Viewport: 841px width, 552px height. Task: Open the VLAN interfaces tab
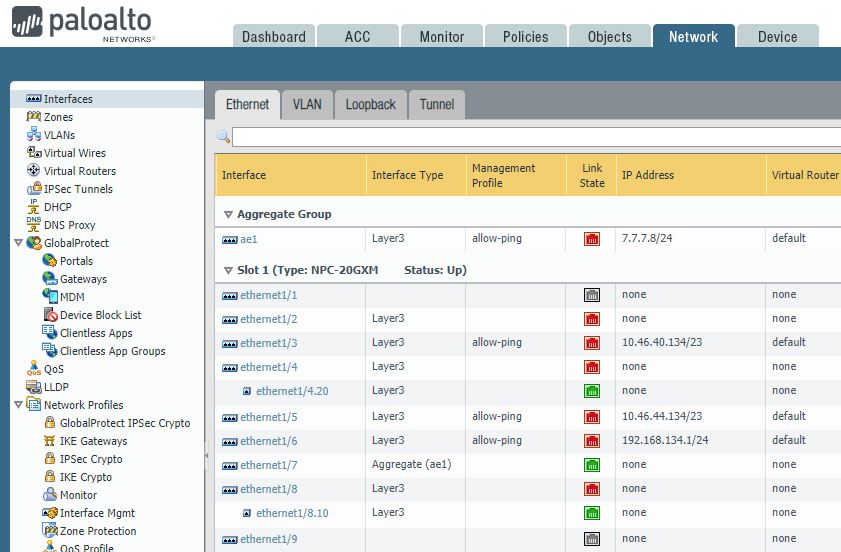(x=307, y=104)
